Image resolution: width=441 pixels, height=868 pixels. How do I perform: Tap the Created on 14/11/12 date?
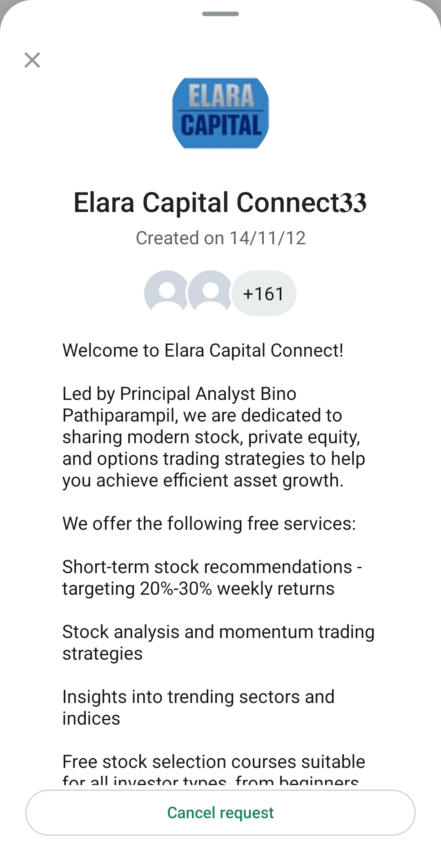coord(220,238)
